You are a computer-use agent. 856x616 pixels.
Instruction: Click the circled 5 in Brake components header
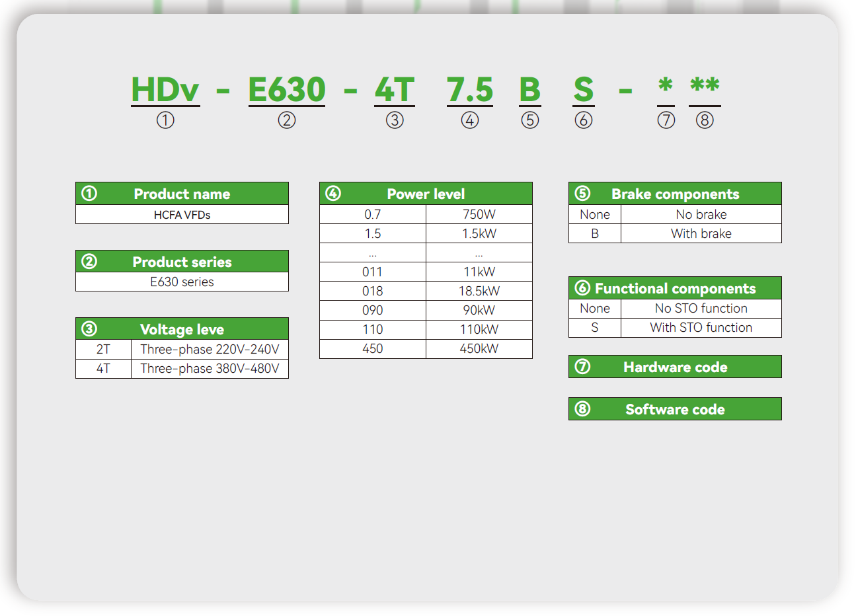coord(582,194)
